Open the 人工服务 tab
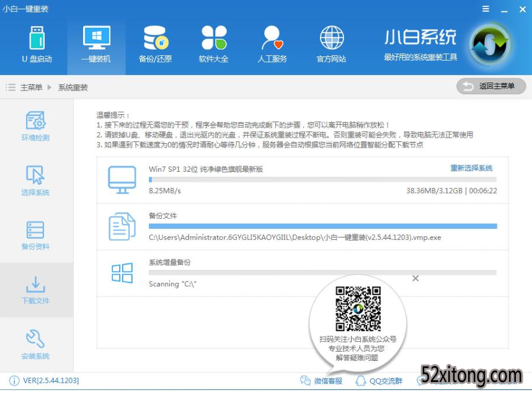 pyautogui.click(x=272, y=45)
